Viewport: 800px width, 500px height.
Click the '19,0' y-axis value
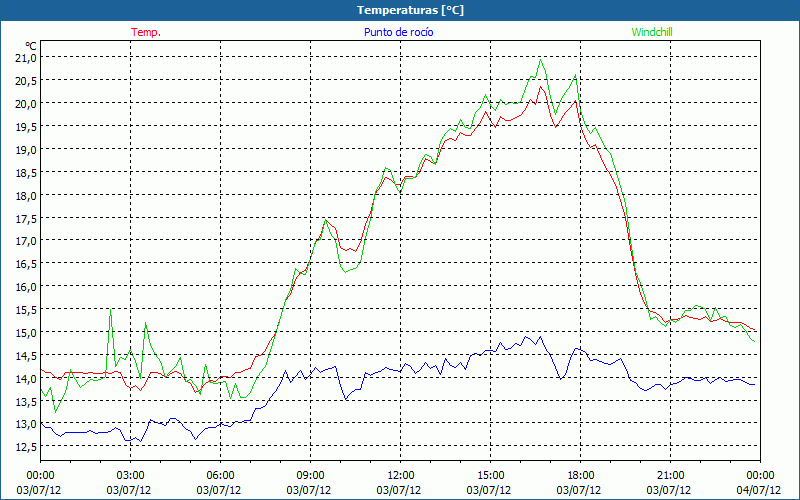point(26,149)
